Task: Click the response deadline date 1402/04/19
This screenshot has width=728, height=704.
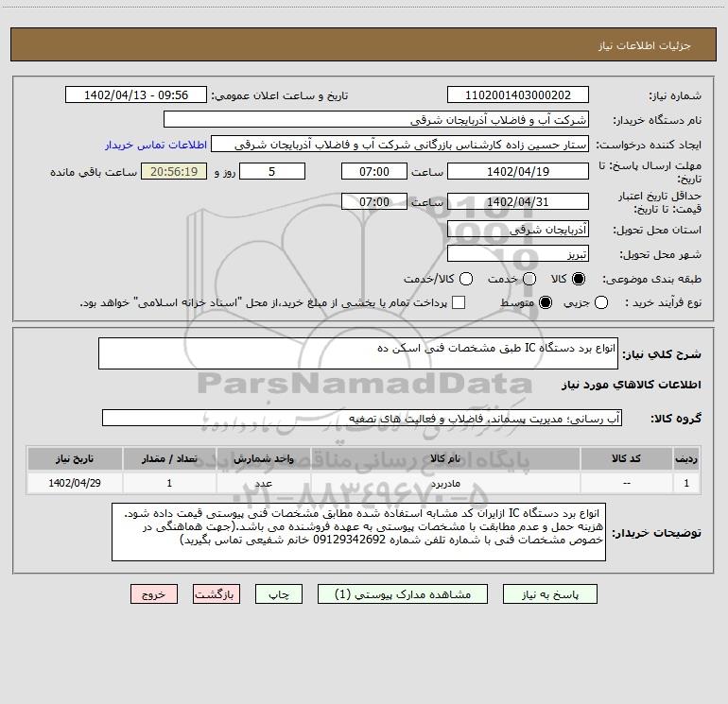Action: pyautogui.click(x=518, y=171)
